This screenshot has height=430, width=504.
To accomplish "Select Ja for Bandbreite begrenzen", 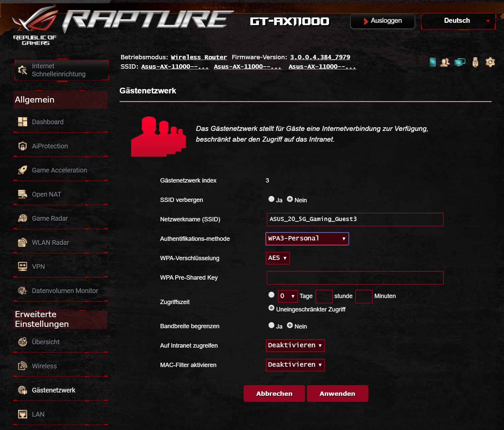I will pos(271,325).
